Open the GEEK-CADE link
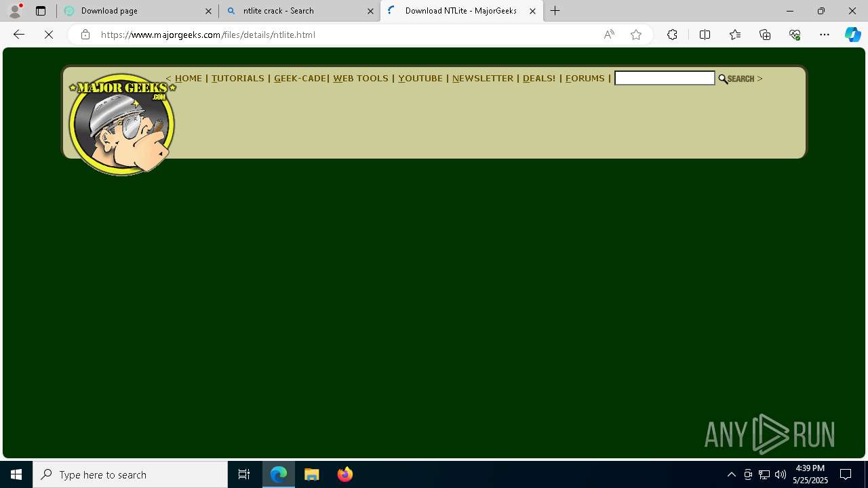The width and height of the screenshot is (868, 488). coord(300,79)
